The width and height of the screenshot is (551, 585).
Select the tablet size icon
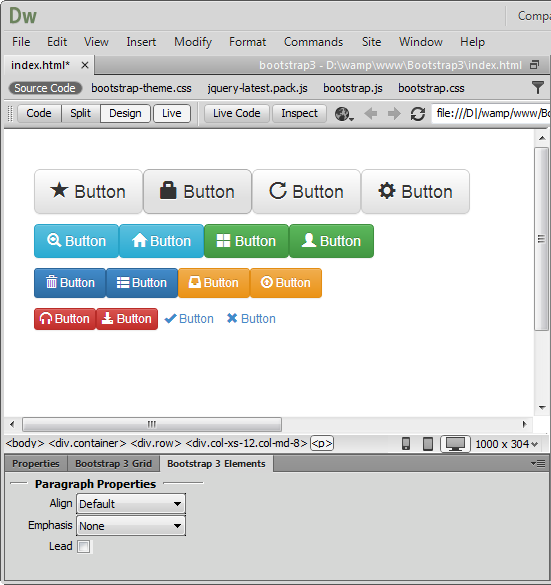coord(428,444)
